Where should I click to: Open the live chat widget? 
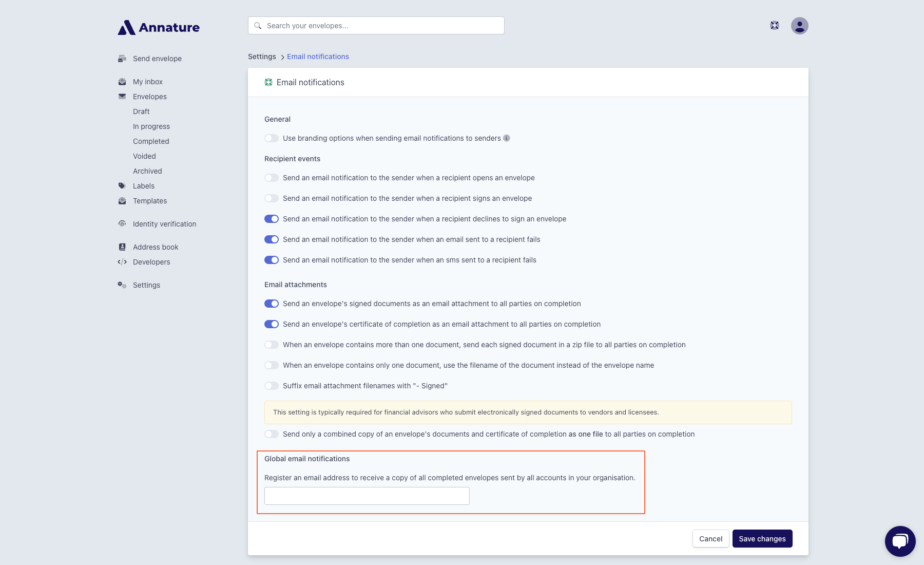(900, 541)
